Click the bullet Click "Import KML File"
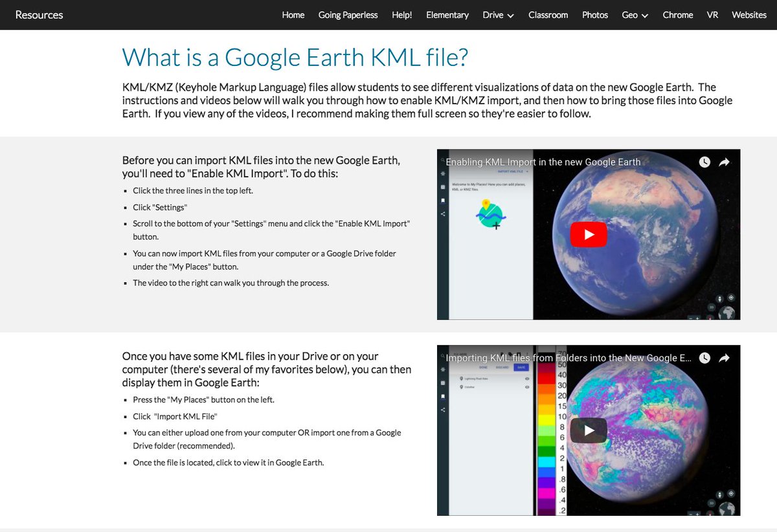The height and width of the screenshot is (532, 777). pos(175,417)
